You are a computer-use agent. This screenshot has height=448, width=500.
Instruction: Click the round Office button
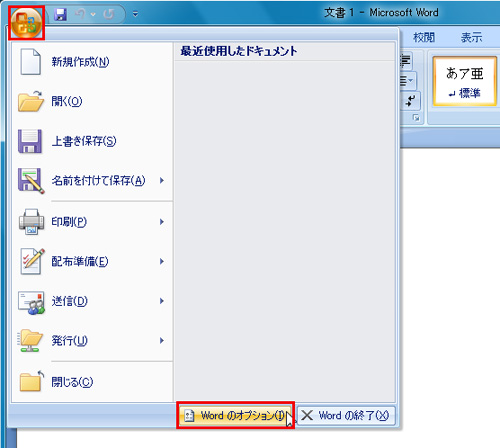pyautogui.click(x=26, y=23)
